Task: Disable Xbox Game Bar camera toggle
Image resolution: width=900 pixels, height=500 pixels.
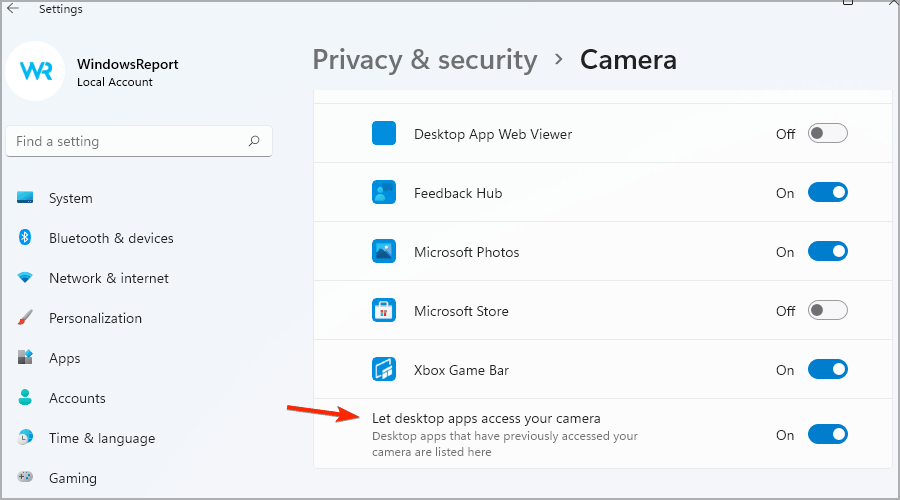Action: pos(827,370)
